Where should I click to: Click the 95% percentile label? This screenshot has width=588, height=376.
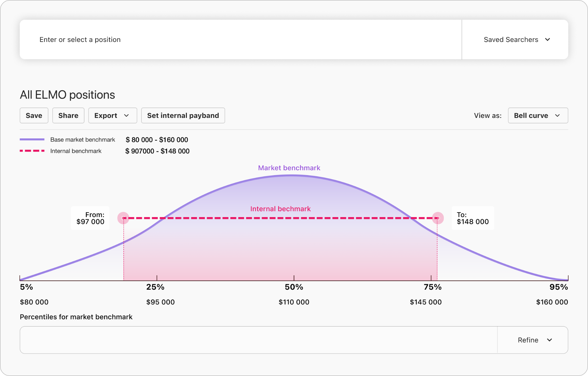pyautogui.click(x=559, y=287)
